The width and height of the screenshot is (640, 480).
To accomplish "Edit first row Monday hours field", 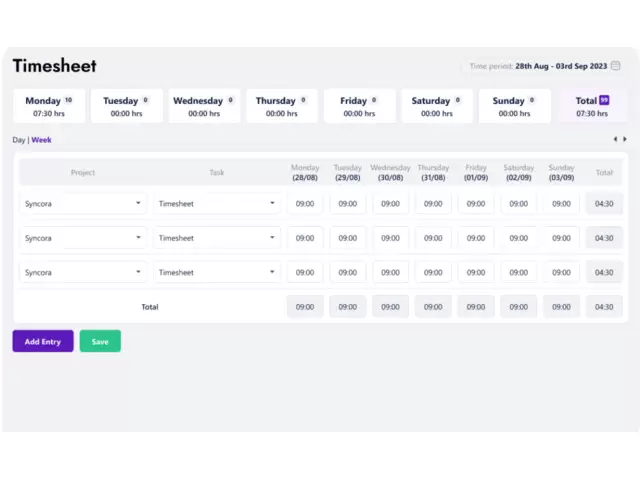I will 305,204.
